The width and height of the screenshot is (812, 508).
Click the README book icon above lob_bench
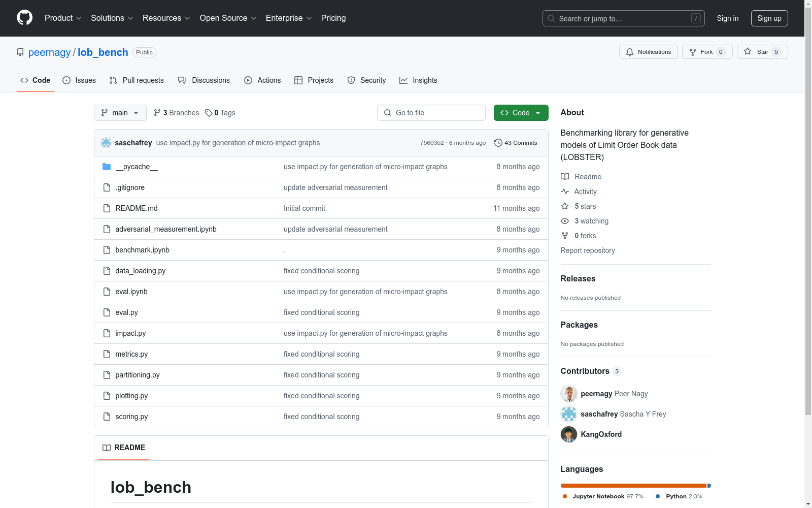(x=107, y=448)
